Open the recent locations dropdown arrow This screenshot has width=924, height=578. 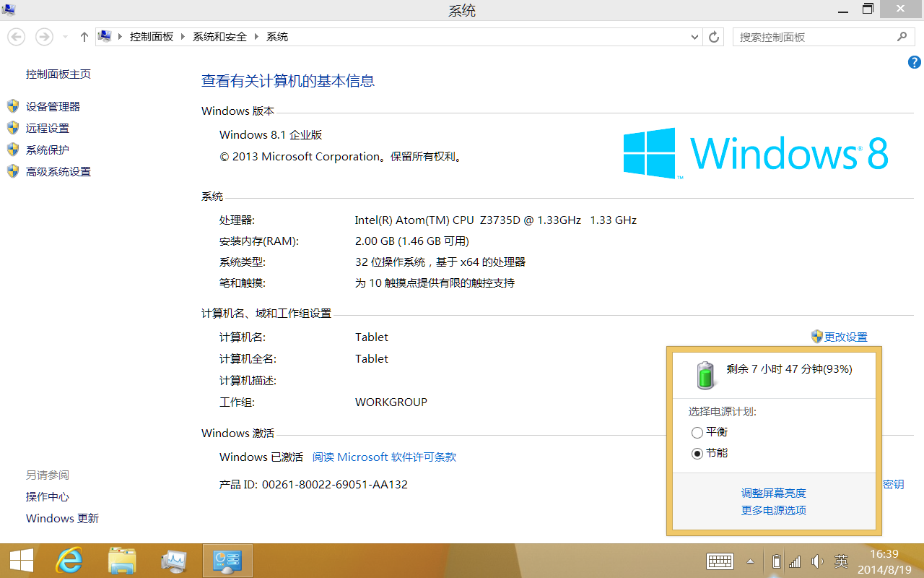(65, 37)
